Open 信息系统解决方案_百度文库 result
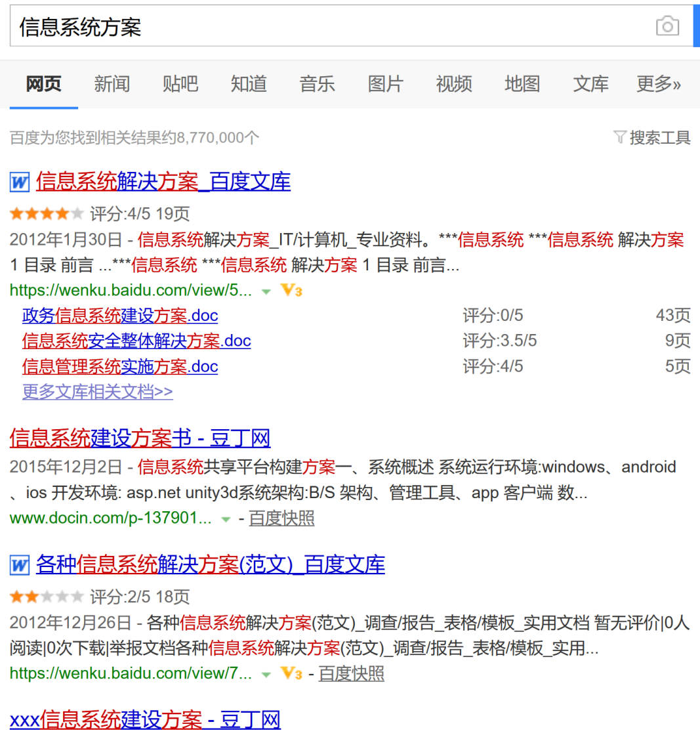 163,182
